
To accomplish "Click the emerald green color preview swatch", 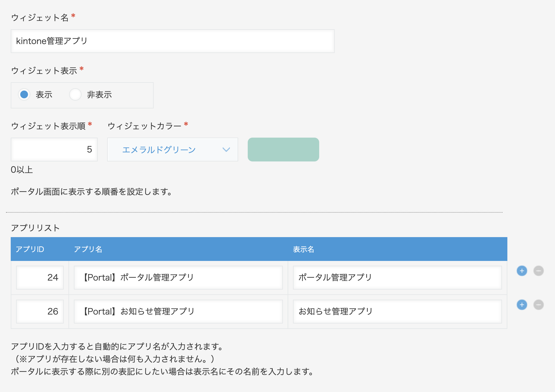I will point(283,150).
